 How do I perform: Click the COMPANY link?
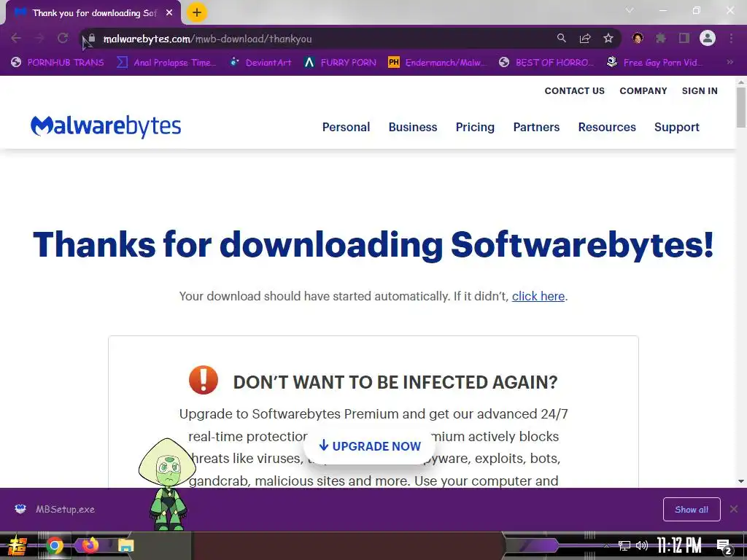(x=643, y=91)
